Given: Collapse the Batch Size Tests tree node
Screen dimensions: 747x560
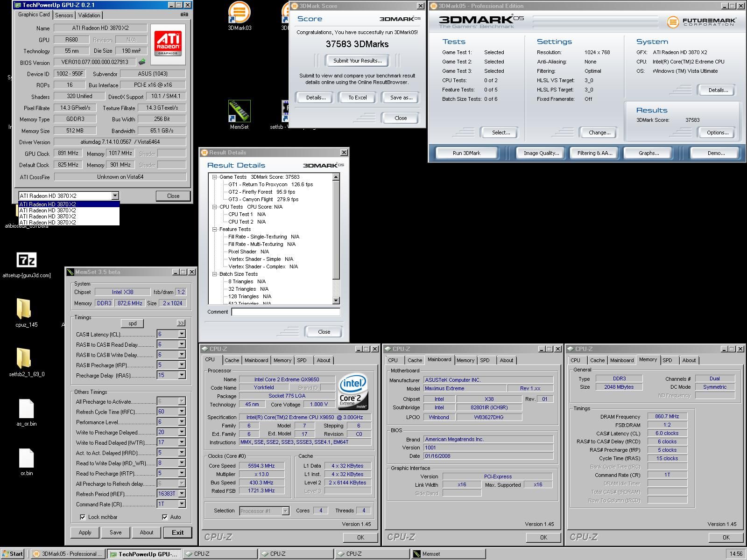Looking at the screenshot, I should 215,274.
